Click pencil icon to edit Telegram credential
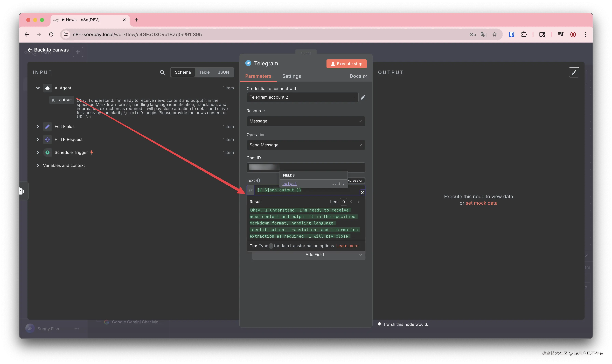Viewport: 612px width, 364px height. [x=363, y=97]
